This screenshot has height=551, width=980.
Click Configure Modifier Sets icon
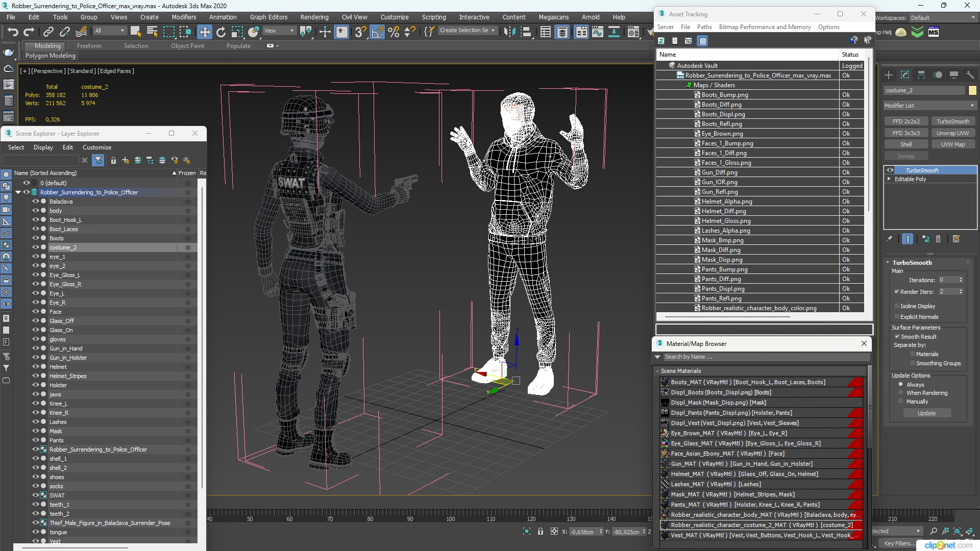click(x=957, y=239)
